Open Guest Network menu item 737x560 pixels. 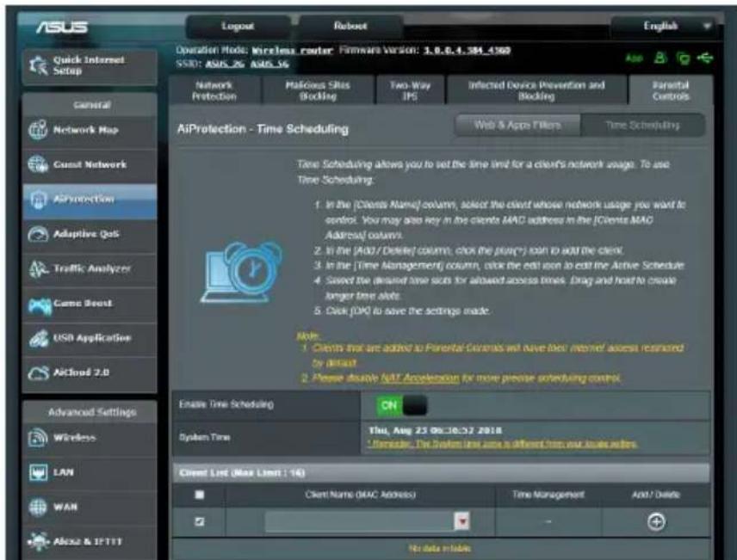click(90, 164)
